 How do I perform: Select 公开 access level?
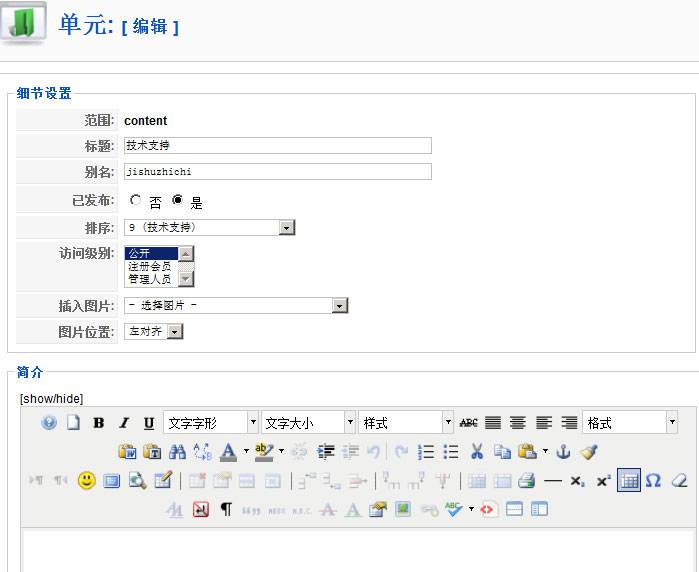click(151, 253)
